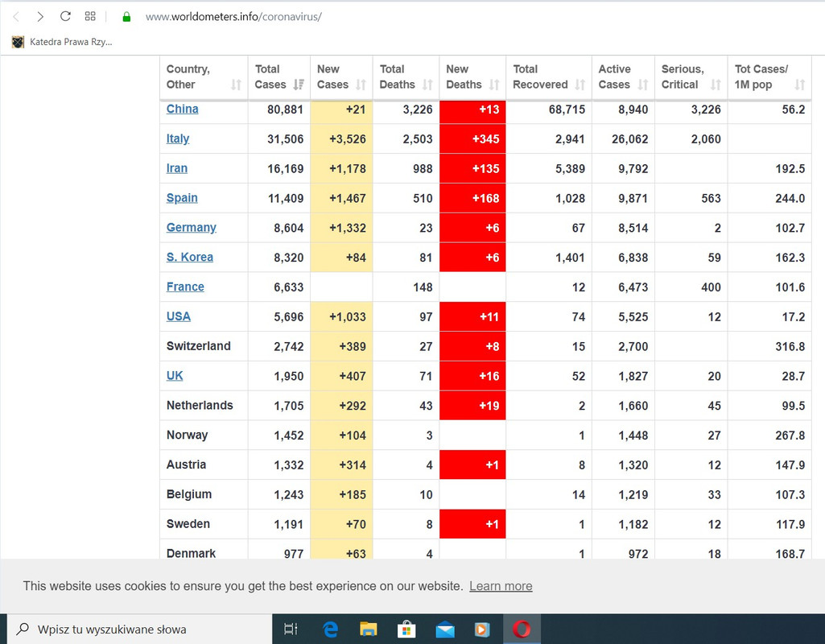Click the Windows search box
This screenshot has height=644, width=825.
(139, 630)
